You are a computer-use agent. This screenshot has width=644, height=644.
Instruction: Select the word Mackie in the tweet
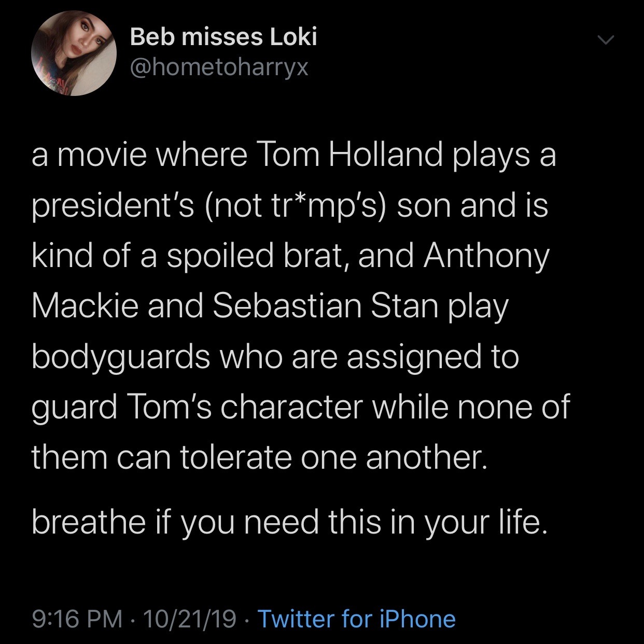[x=86, y=306]
